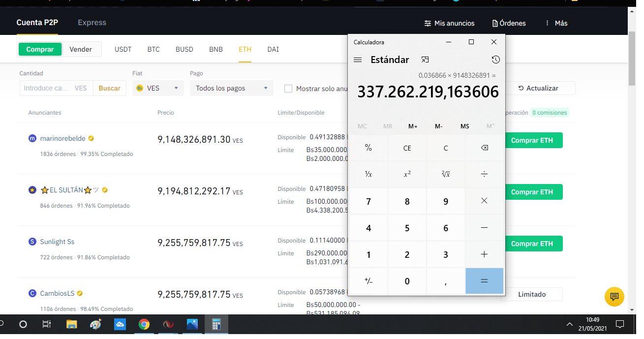Click the M- memory subtract button
This screenshot has height=339, width=644.
pyautogui.click(x=439, y=126)
